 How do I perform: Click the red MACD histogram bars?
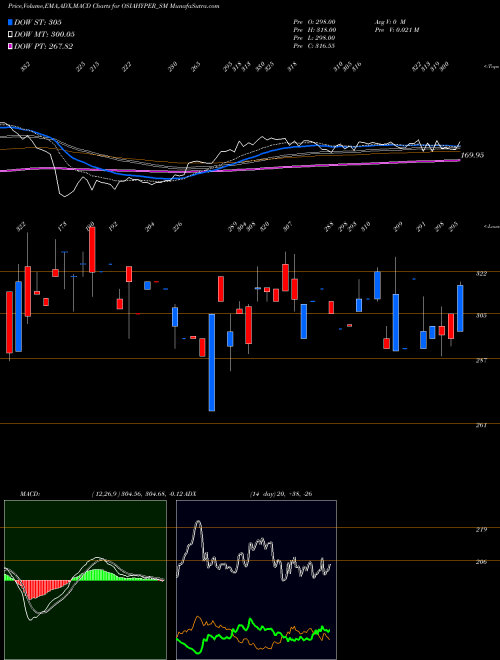40,588
